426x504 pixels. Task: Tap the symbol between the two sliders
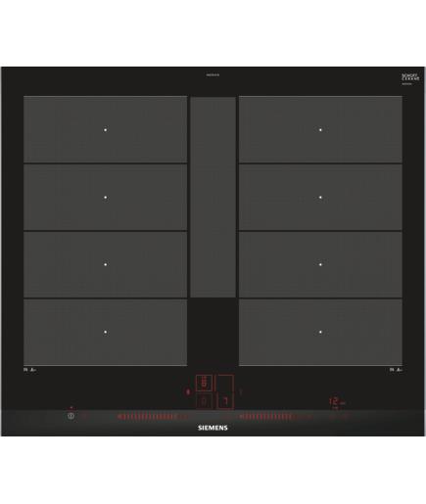(227, 416)
